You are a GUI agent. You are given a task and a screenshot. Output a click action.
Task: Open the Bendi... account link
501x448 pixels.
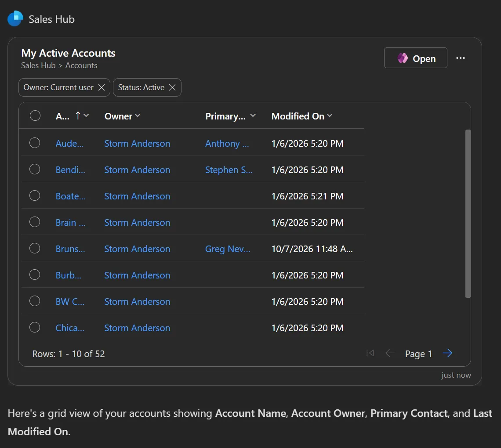(x=70, y=170)
